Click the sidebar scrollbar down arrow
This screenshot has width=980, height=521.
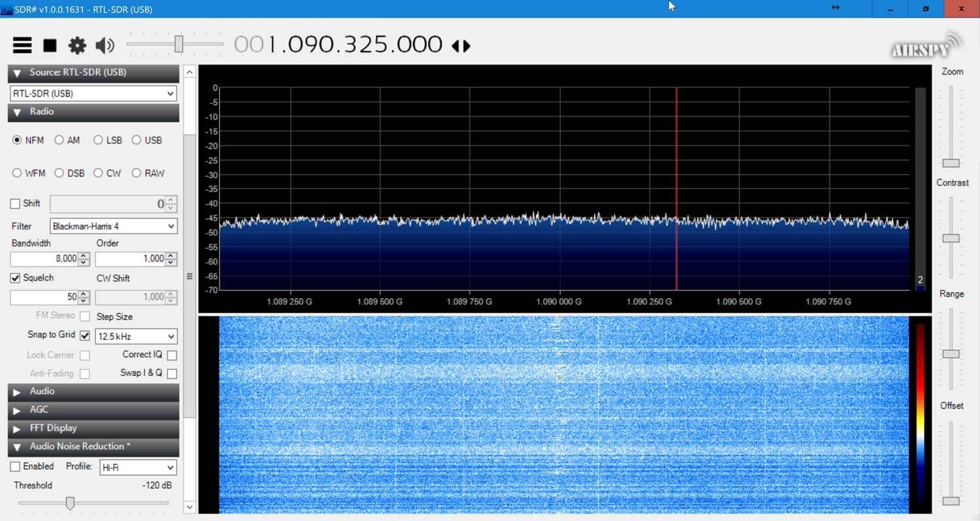coord(189,507)
